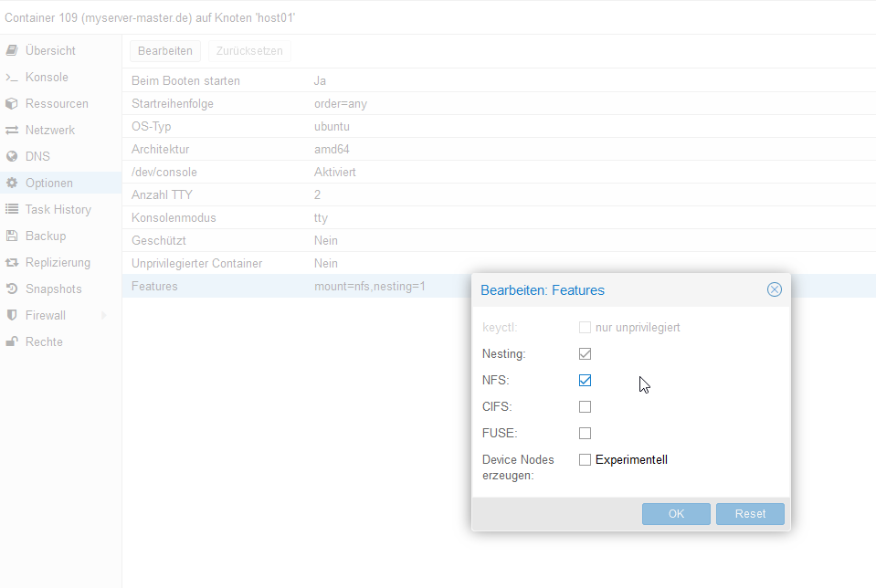Select the Konsolenmodus row
876x588 pixels.
tap(499, 218)
